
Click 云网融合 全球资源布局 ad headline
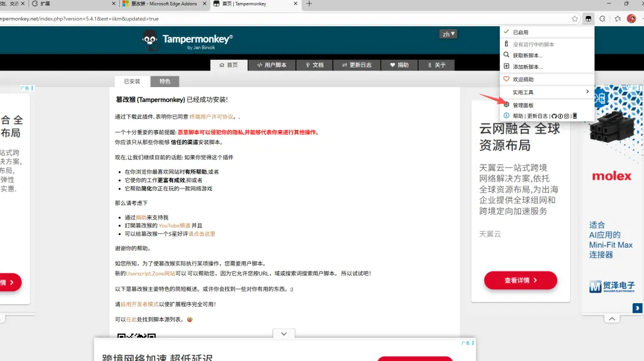click(519, 137)
